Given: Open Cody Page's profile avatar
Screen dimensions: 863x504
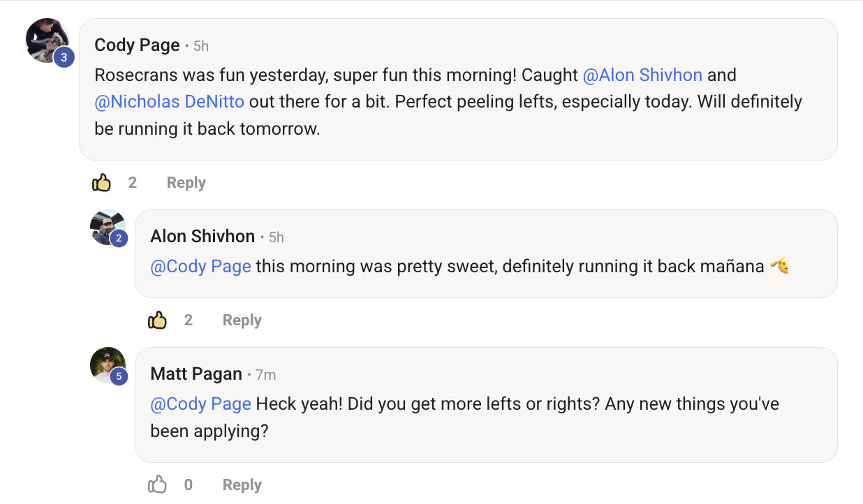Looking at the screenshot, I should [x=48, y=40].
